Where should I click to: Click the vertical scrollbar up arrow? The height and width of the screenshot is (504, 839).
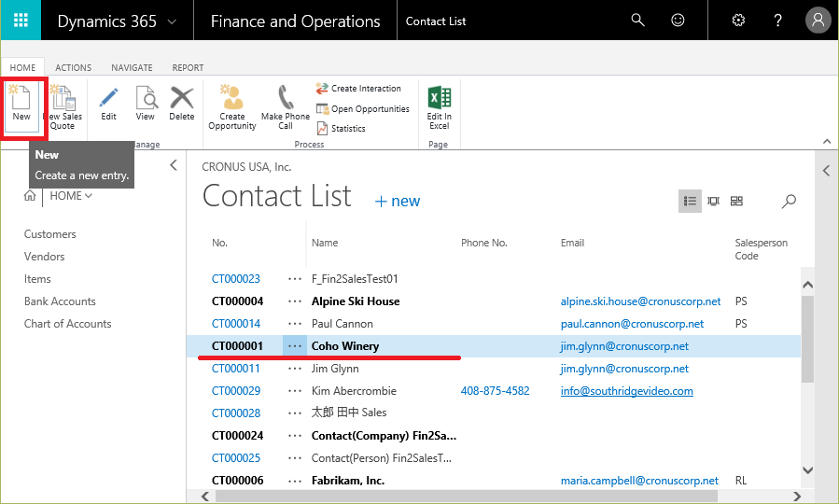[x=808, y=285]
